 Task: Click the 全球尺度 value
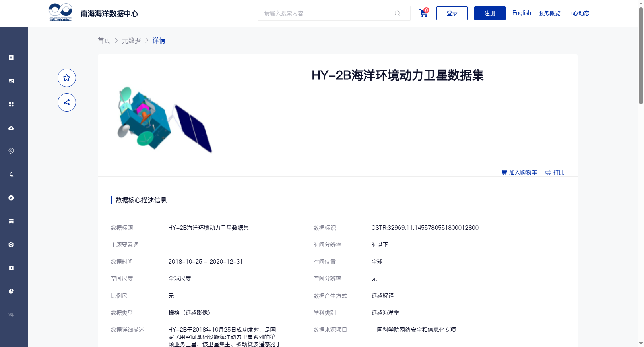click(180, 278)
